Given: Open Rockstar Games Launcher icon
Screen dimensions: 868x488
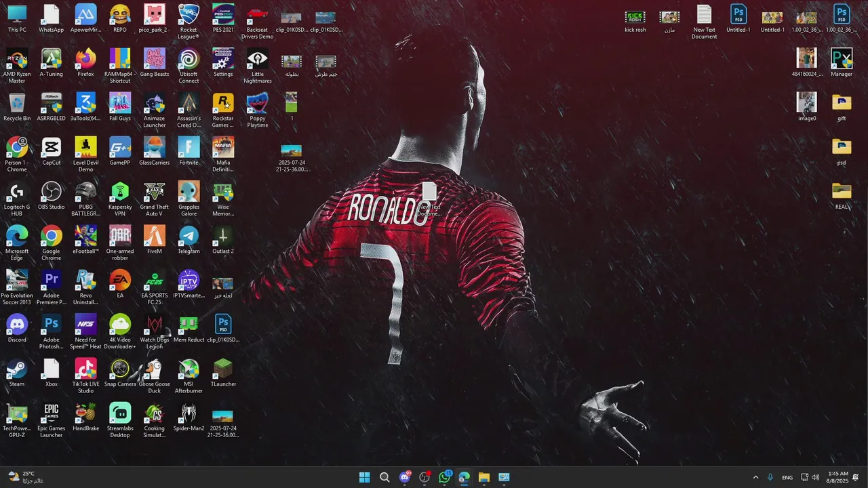Looking at the screenshot, I should [223, 110].
